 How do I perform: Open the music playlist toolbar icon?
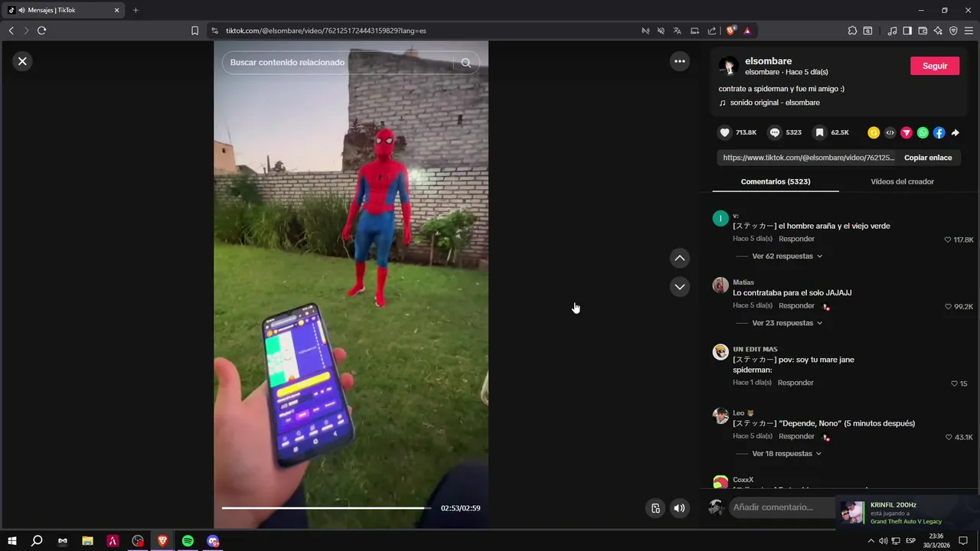point(892,31)
